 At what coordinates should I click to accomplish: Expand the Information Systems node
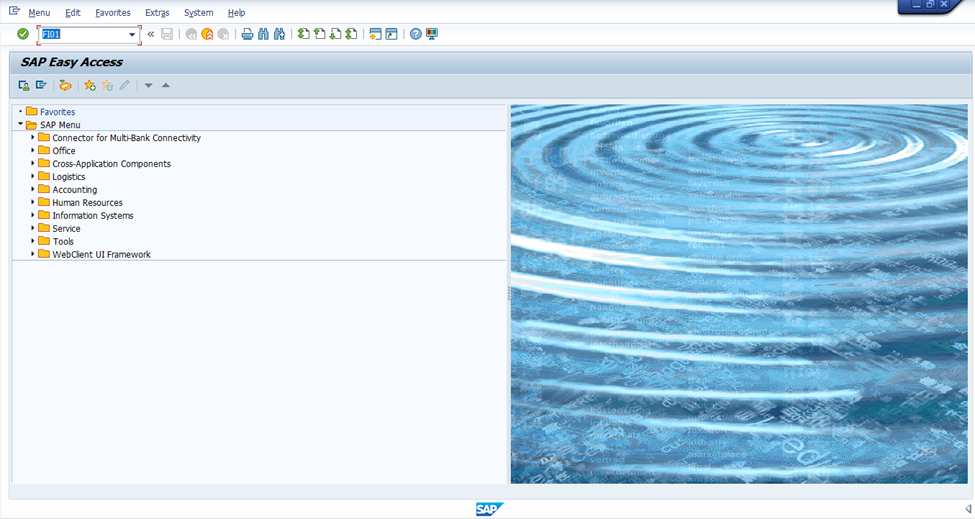pos(32,215)
